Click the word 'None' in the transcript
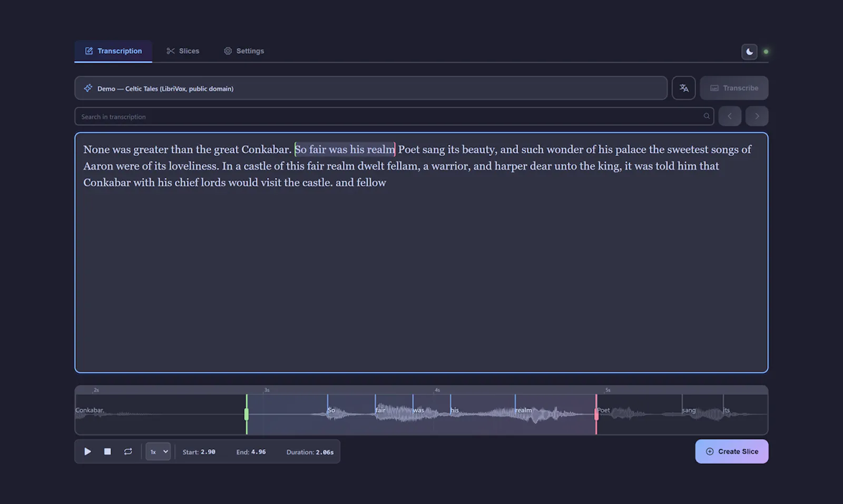This screenshot has height=504, width=843. tap(96, 150)
